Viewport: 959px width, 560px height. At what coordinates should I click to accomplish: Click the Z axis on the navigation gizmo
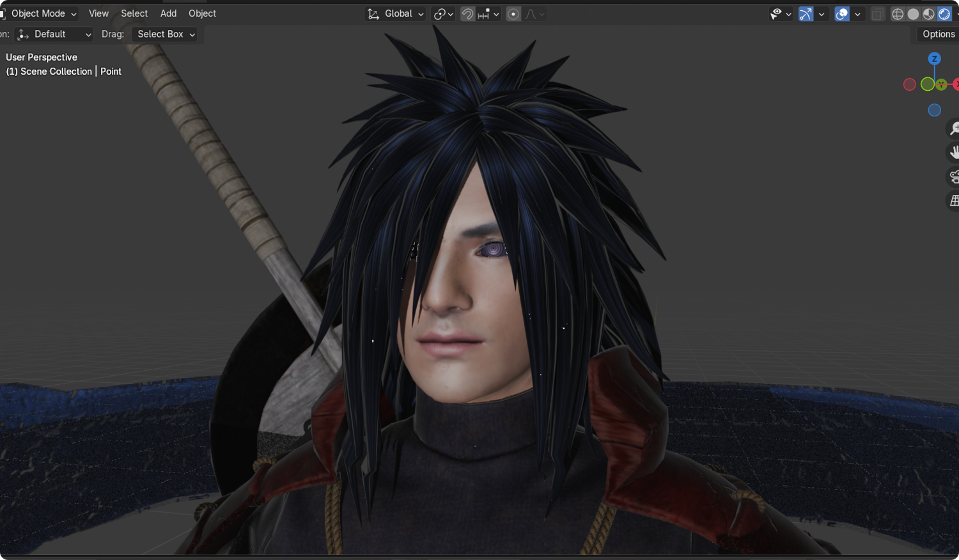[x=934, y=59]
